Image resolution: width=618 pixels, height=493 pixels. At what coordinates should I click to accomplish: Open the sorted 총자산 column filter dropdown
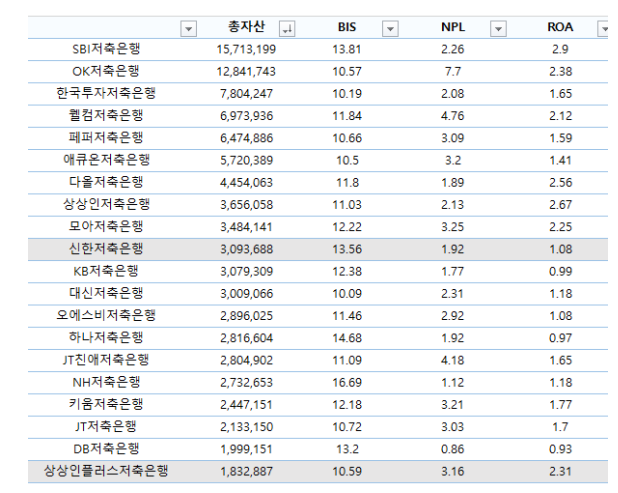pyautogui.click(x=287, y=29)
